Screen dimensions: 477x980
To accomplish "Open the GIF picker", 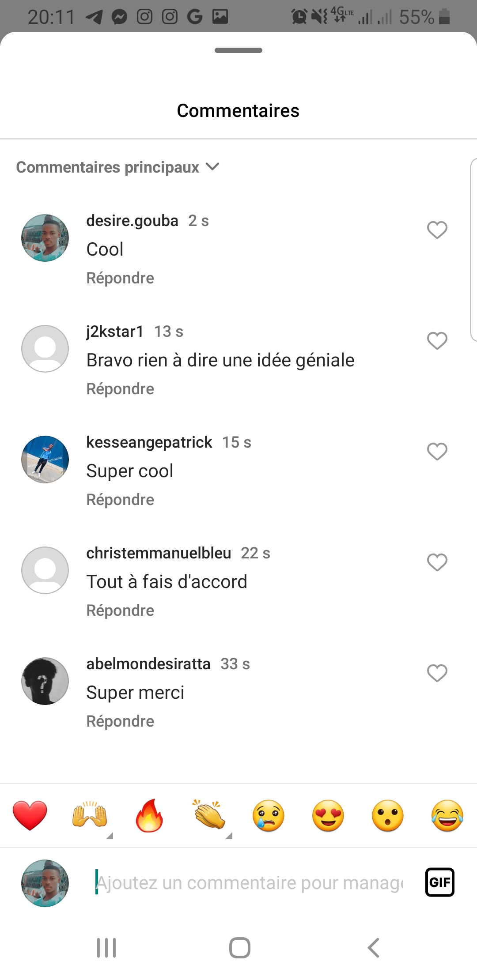I will (x=439, y=882).
